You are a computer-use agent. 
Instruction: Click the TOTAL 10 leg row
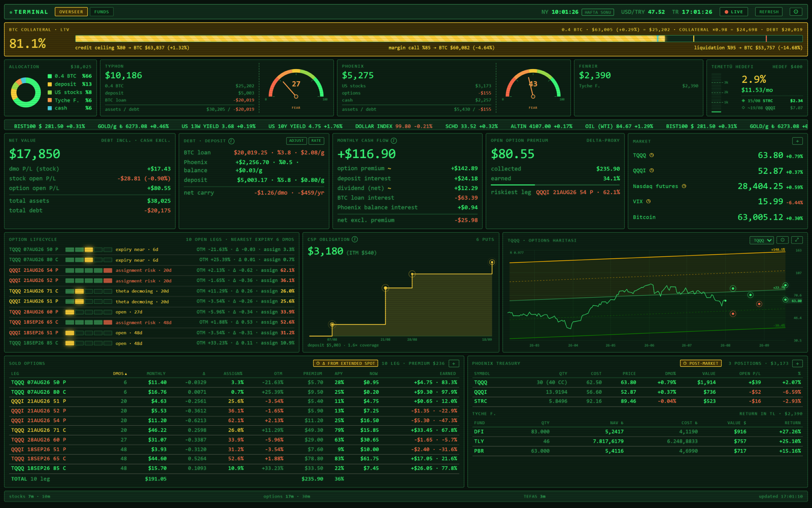tap(234, 479)
